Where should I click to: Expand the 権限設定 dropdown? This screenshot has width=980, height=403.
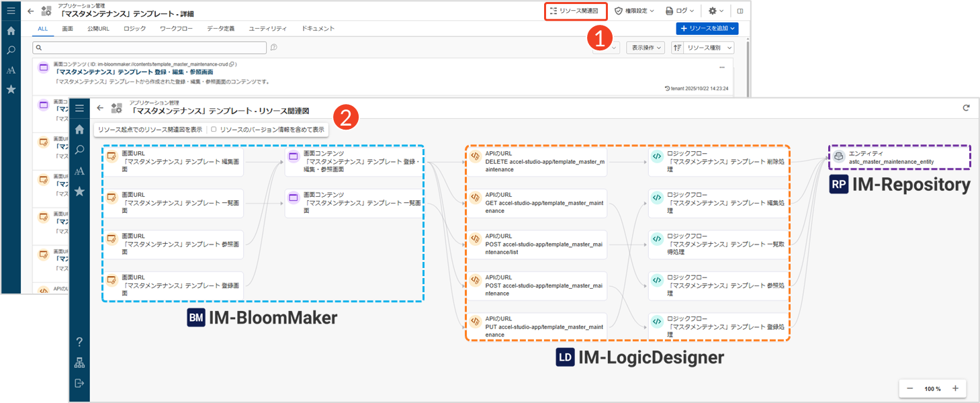click(634, 11)
